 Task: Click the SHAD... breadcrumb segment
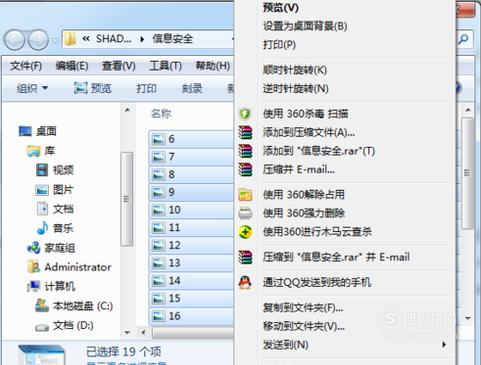[114, 39]
